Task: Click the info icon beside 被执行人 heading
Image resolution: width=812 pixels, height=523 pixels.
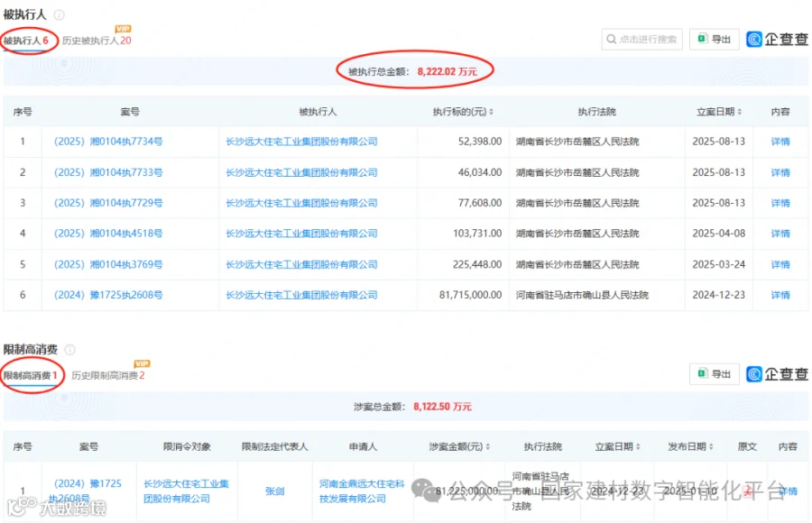Action: [x=60, y=15]
